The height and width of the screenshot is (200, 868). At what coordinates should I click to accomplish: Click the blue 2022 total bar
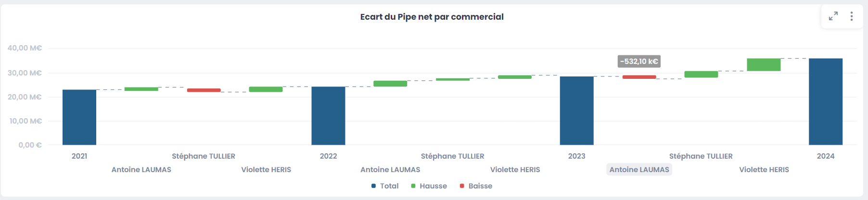(328, 116)
